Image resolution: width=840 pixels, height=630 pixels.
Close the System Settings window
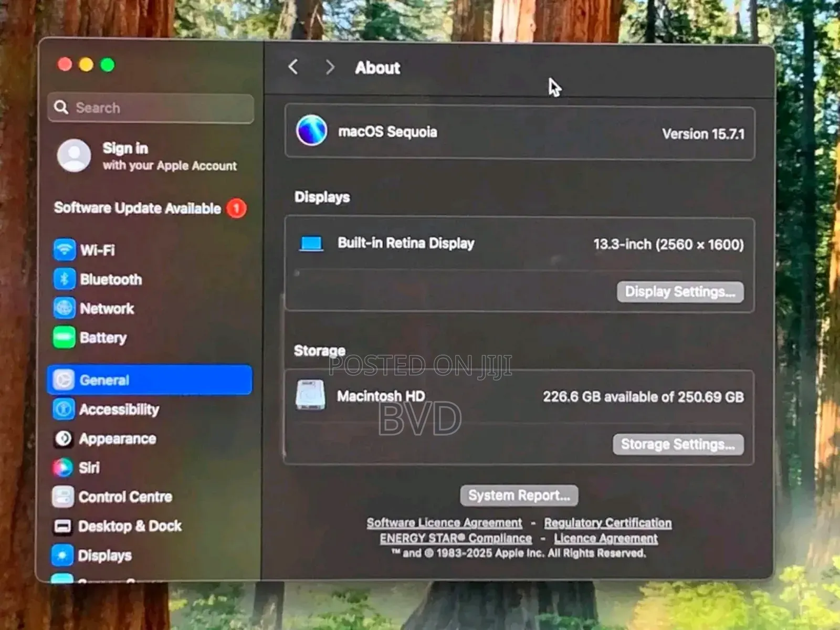click(65, 64)
